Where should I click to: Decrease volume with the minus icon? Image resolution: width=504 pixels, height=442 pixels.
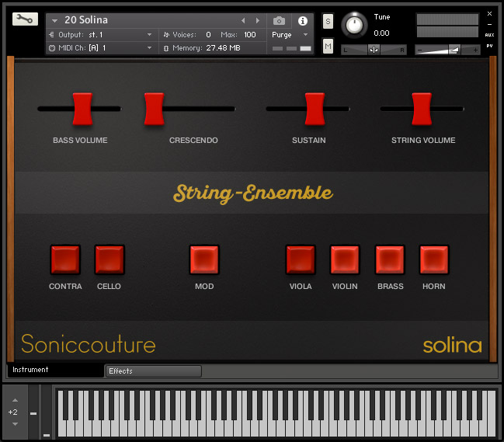(x=419, y=50)
